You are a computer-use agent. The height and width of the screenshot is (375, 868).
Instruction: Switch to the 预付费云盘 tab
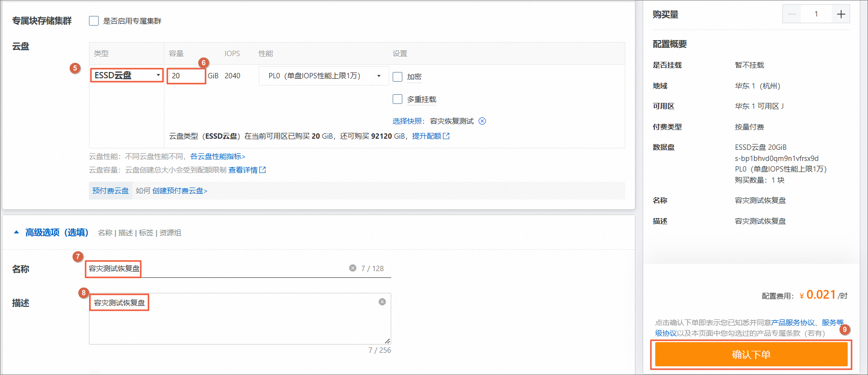(111, 191)
